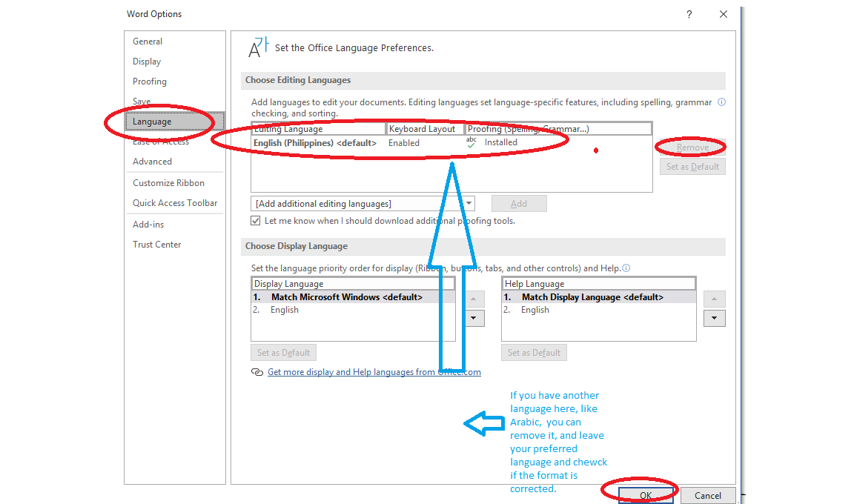Viewport: 854px width, 504px height.
Task: Expand the Add additional editing languages dropdown
Action: pyautogui.click(x=469, y=204)
